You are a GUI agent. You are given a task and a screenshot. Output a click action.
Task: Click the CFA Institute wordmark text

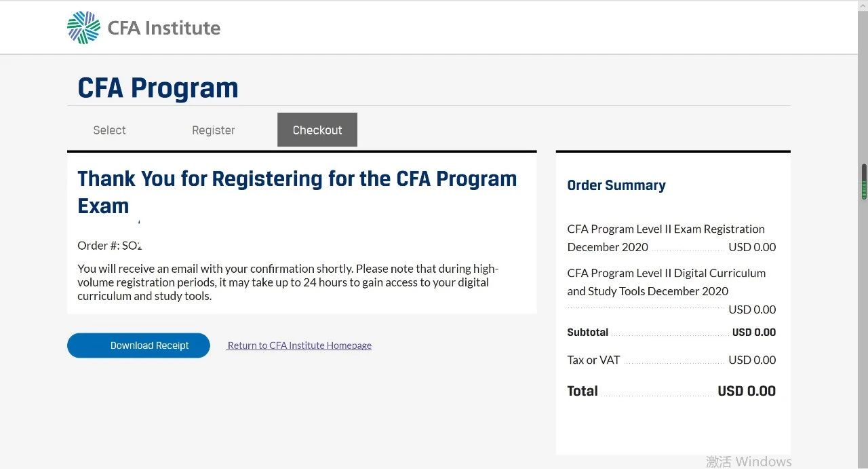tap(164, 29)
